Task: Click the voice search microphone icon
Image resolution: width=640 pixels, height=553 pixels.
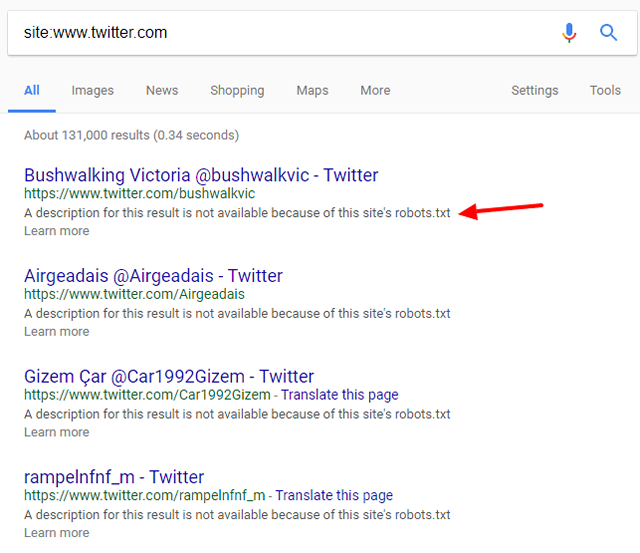Action: 569,33
